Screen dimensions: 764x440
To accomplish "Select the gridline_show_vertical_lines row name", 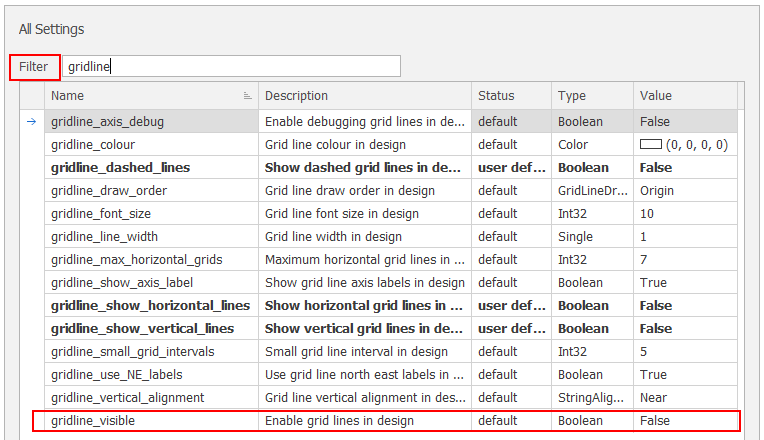I will tap(142, 329).
